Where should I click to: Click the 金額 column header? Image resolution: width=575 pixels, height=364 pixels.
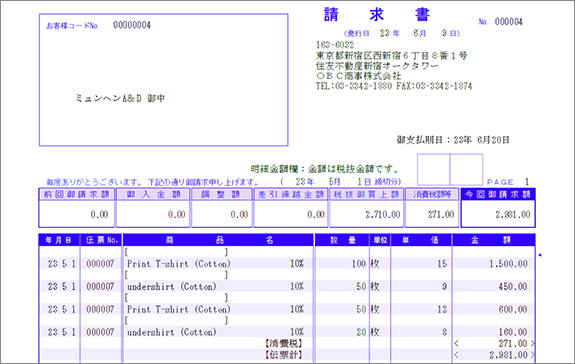pyautogui.click(x=494, y=240)
